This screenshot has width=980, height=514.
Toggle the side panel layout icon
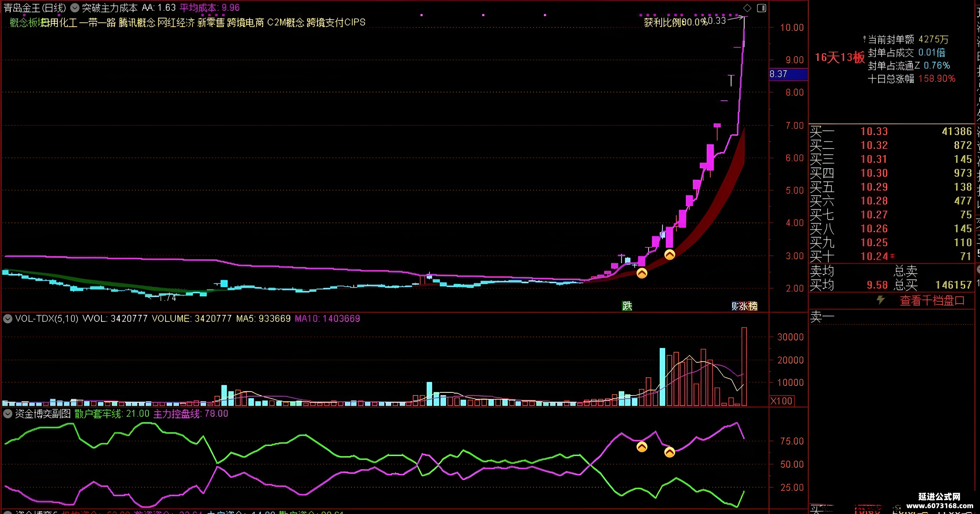[x=761, y=8]
